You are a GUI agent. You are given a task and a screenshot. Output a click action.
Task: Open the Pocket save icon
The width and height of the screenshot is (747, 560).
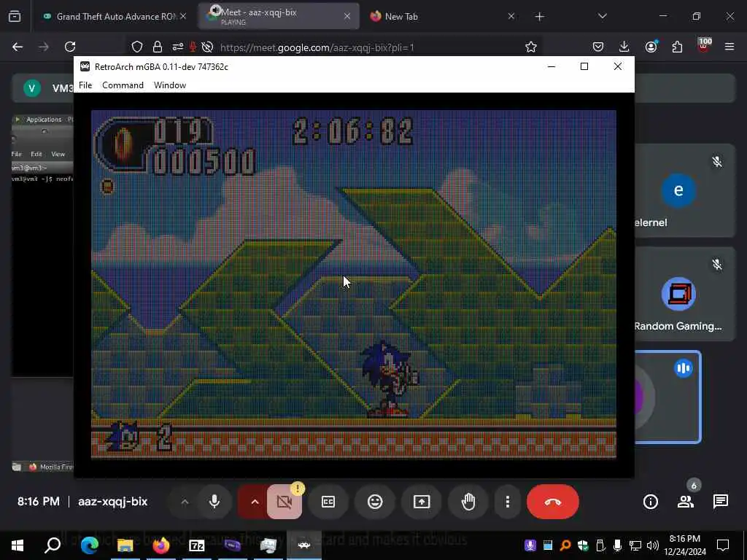click(x=598, y=47)
